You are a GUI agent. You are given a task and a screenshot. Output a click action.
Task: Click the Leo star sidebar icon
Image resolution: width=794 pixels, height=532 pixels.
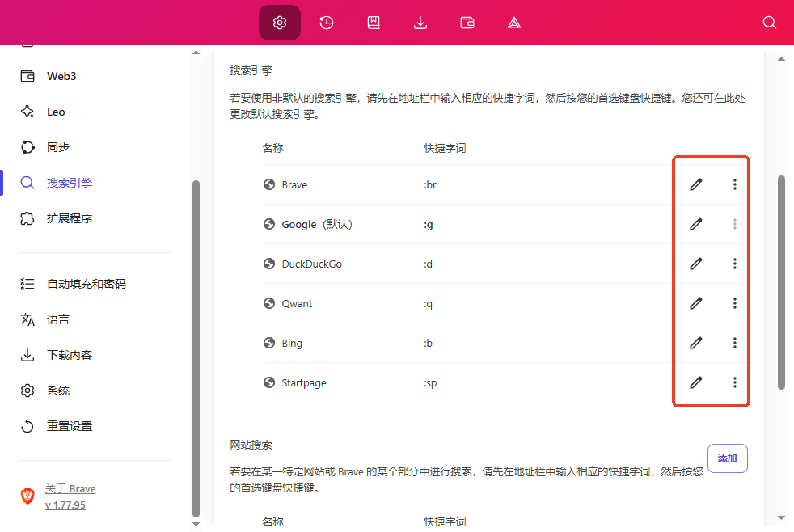coord(27,112)
